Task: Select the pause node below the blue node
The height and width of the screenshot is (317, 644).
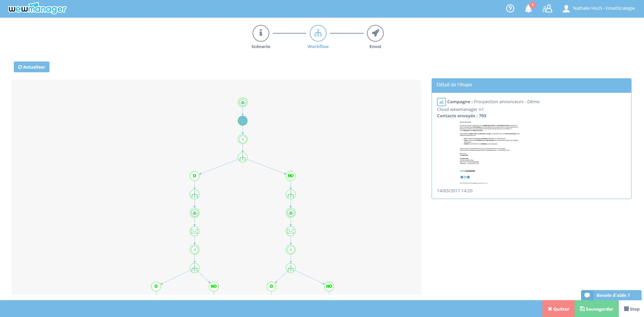Action: click(x=243, y=139)
